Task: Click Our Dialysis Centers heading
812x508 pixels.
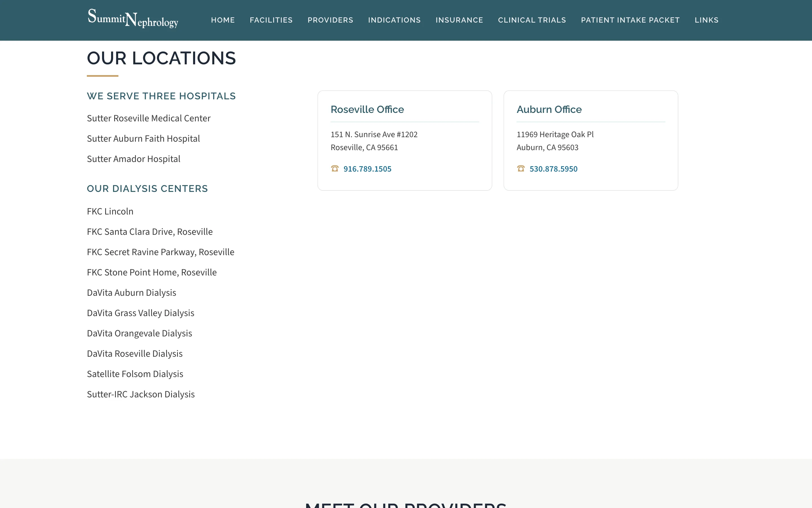Action: (x=147, y=189)
